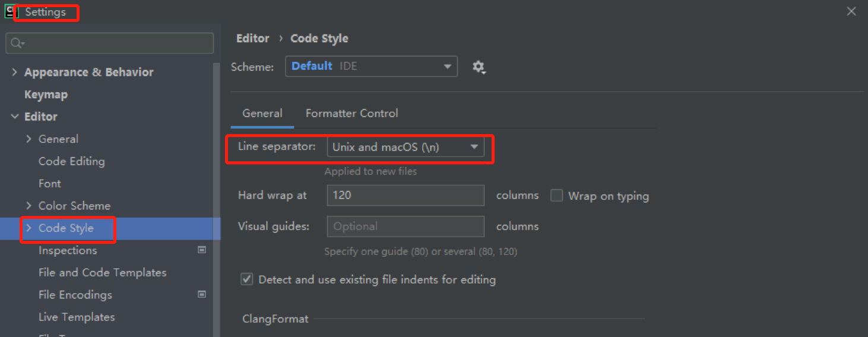Click the Hard wrap at input field
The image size is (868, 337).
pos(406,195)
